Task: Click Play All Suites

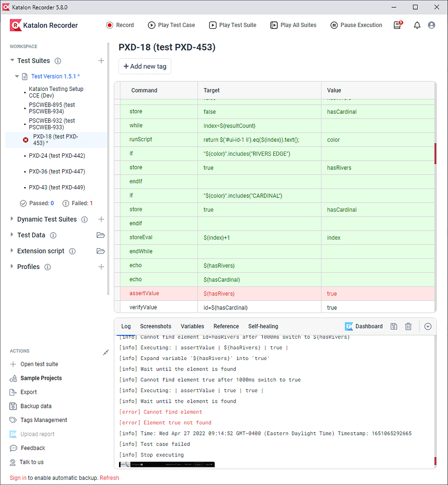Action: 293,25
